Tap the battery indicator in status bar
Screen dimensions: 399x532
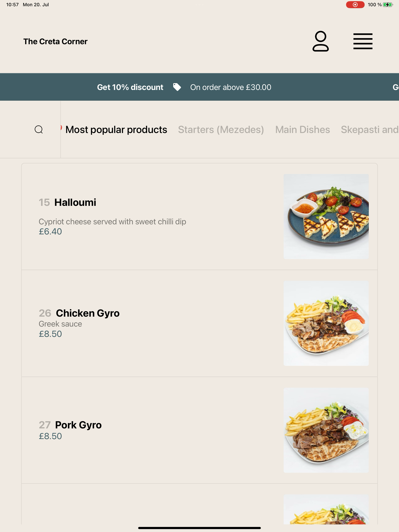(x=388, y=4)
